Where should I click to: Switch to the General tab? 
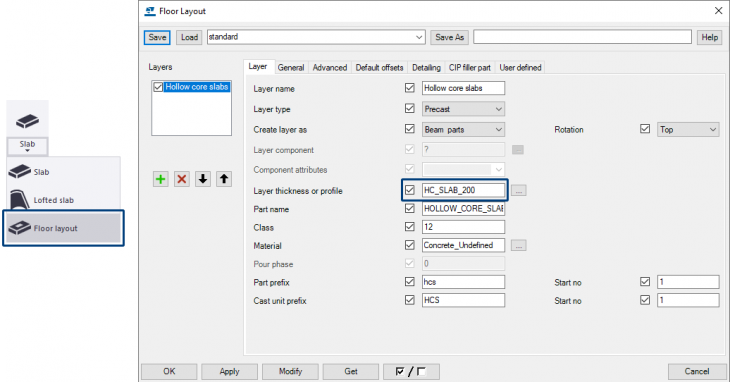point(291,67)
